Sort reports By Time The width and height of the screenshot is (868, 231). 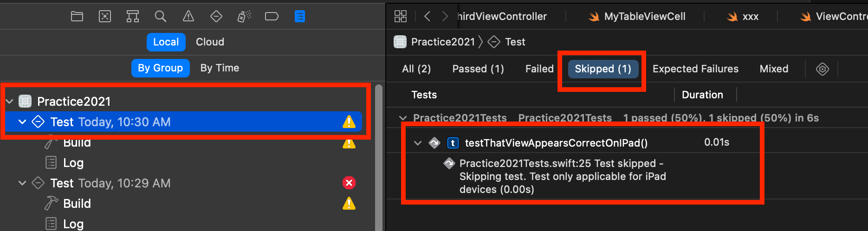click(220, 68)
